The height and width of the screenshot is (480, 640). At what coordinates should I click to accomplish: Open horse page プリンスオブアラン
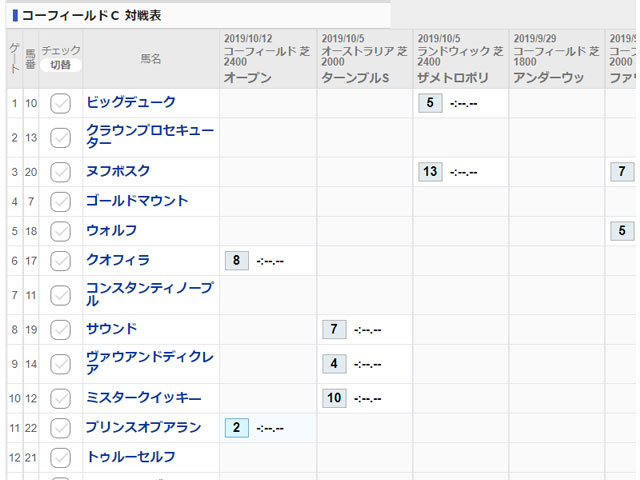click(x=144, y=427)
